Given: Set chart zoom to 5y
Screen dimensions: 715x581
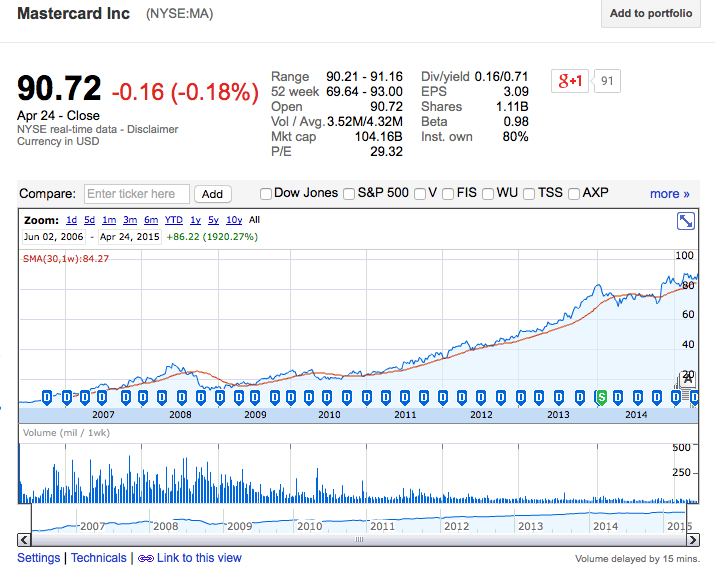Looking at the screenshot, I should click(x=213, y=220).
